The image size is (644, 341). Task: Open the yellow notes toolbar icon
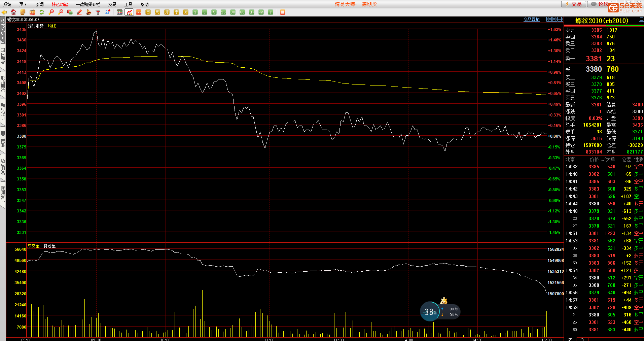23,12
